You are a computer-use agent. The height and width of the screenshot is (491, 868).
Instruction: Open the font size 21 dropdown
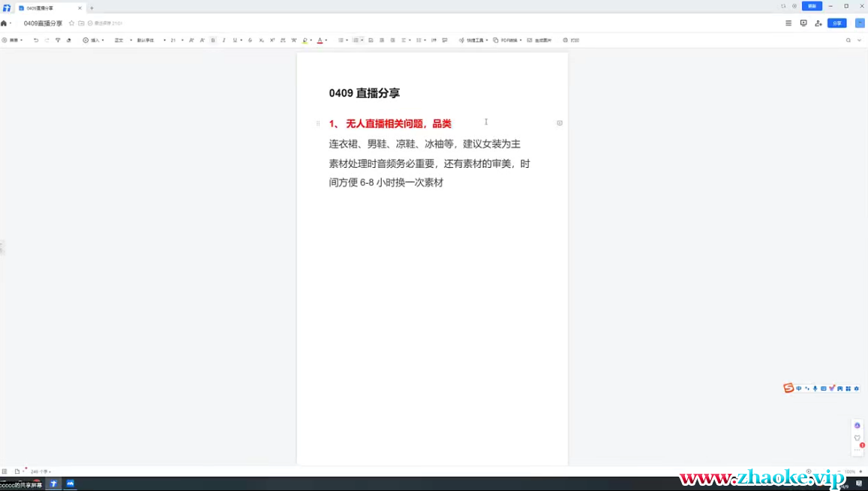click(x=176, y=40)
